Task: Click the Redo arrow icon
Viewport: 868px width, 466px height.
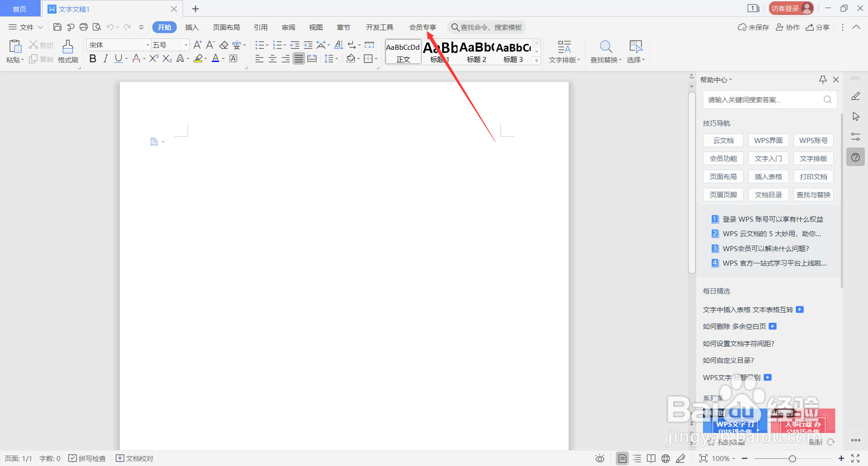Action: point(127,27)
